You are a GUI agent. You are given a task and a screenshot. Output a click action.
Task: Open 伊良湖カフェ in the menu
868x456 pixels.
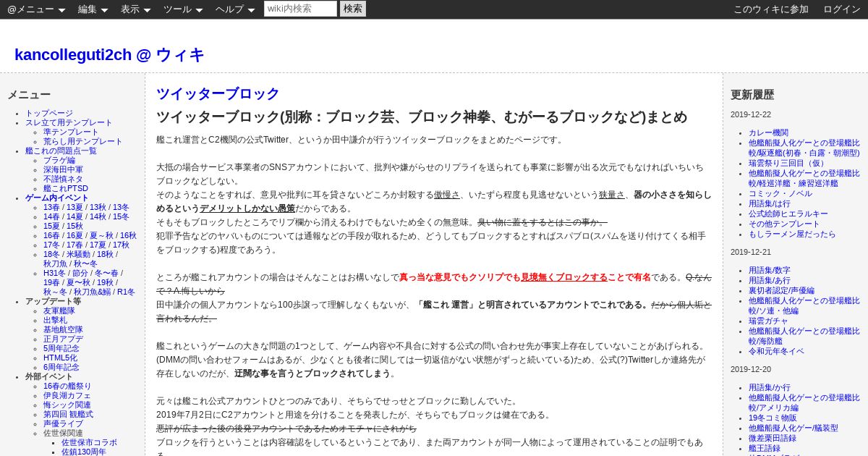pyautogui.click(x=67, y=396)
